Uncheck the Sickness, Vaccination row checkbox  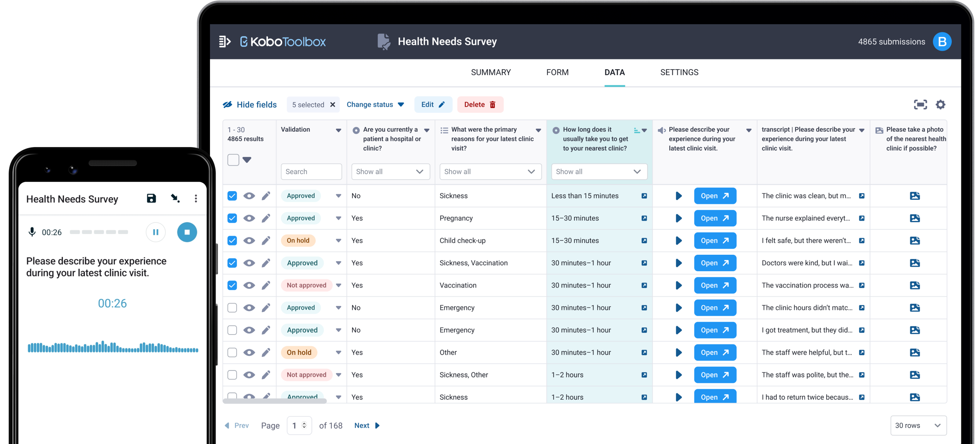coord(232,263)
